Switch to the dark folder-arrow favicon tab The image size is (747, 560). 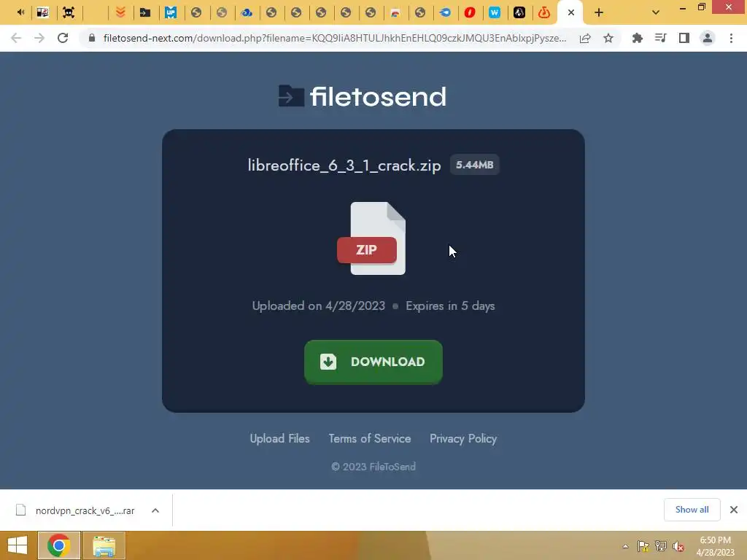[x=145, y=13]
